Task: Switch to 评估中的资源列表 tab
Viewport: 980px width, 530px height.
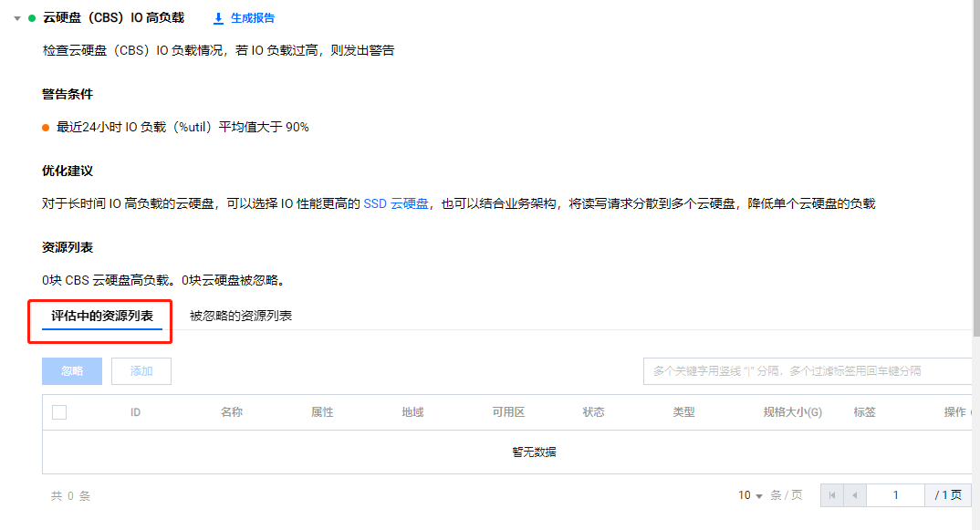Action: pyautogui.click(x=102, y=317)
